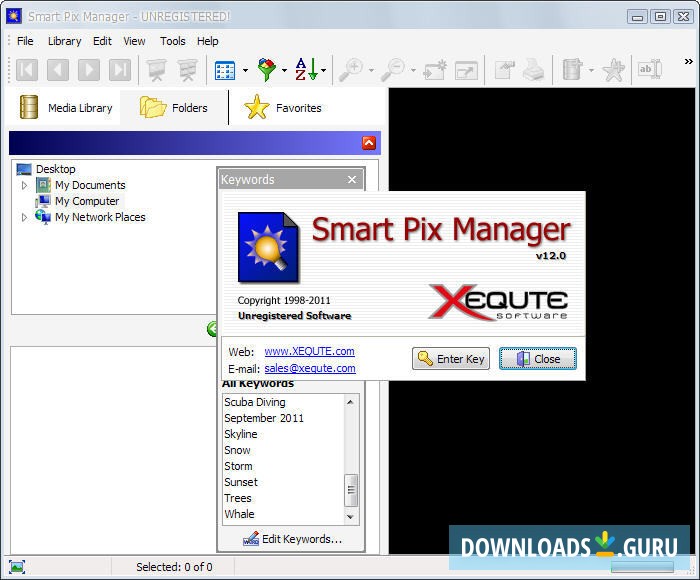700x580 pixels.
Task: Open the Library menu
Action: (x=65, y=41)
